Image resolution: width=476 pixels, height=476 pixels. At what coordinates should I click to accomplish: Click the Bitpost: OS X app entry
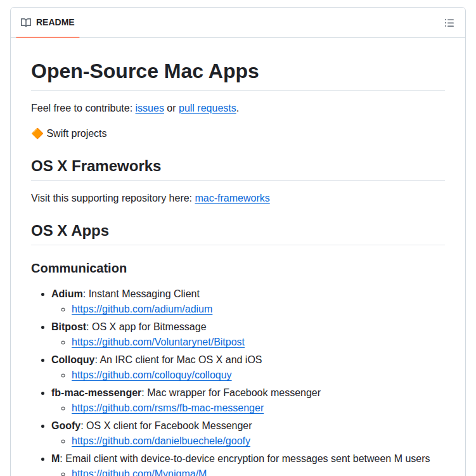(x=129, y=326)
